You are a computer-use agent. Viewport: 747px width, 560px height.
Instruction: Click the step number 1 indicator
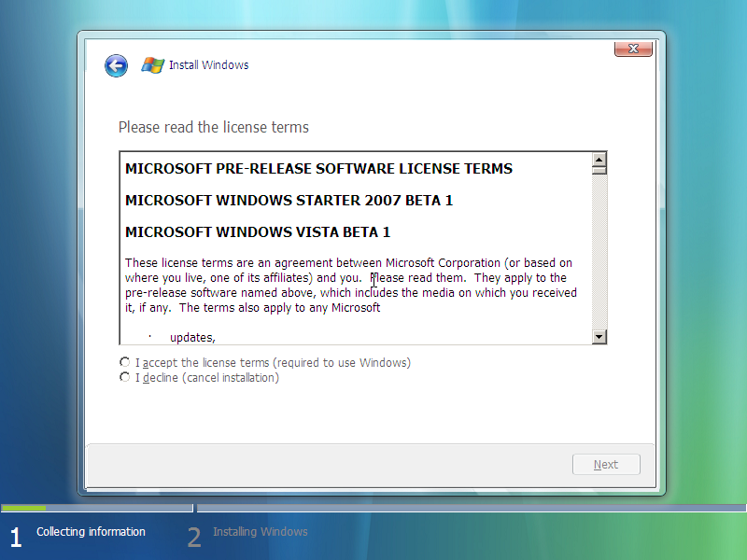(16, 538)
